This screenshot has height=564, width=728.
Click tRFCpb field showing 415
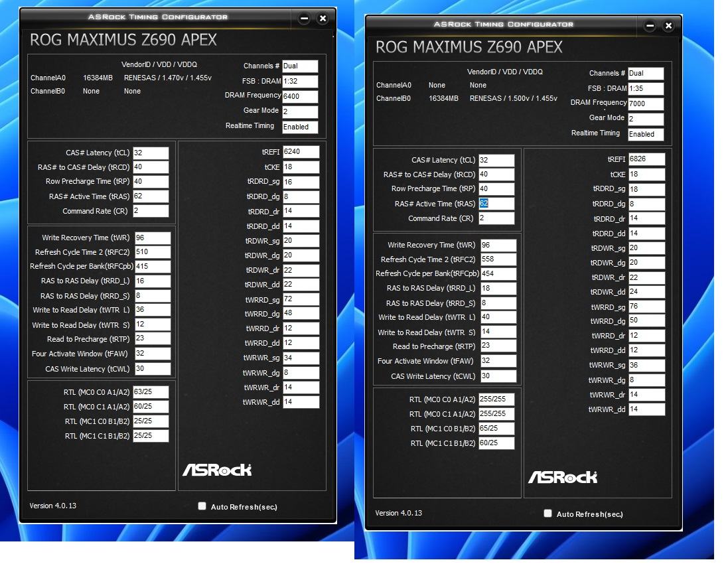coord(153,267)
